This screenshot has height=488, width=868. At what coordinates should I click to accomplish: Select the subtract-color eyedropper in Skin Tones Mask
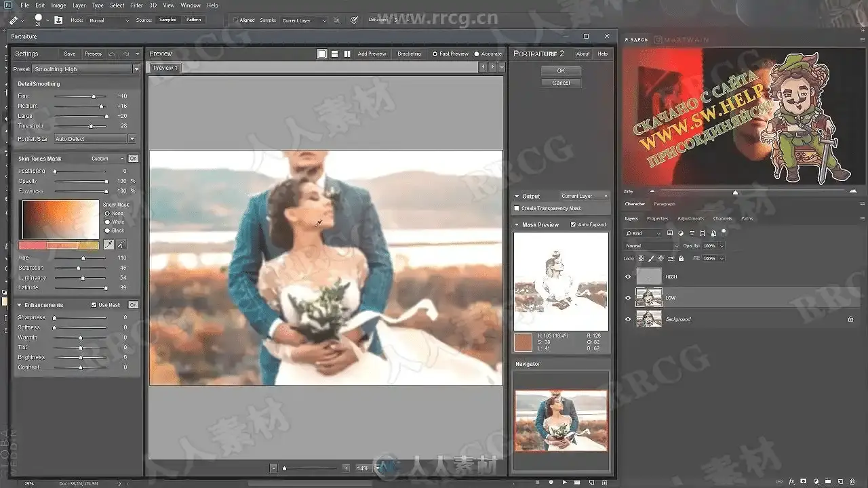pos(121,245)
